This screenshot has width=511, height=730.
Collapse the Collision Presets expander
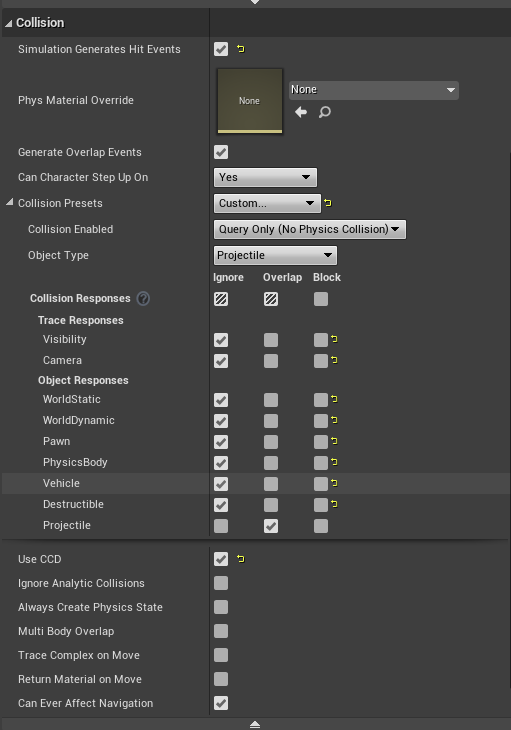click(x=9, y=203)
